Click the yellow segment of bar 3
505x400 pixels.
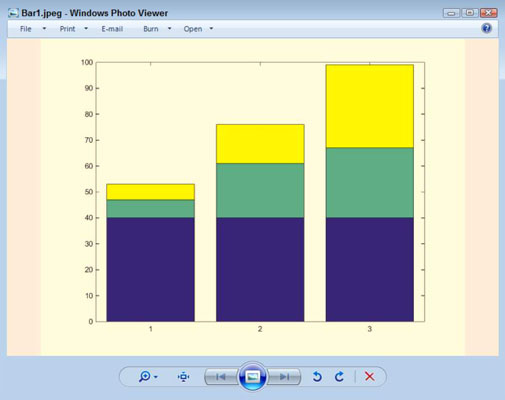[x=370, y=106]
